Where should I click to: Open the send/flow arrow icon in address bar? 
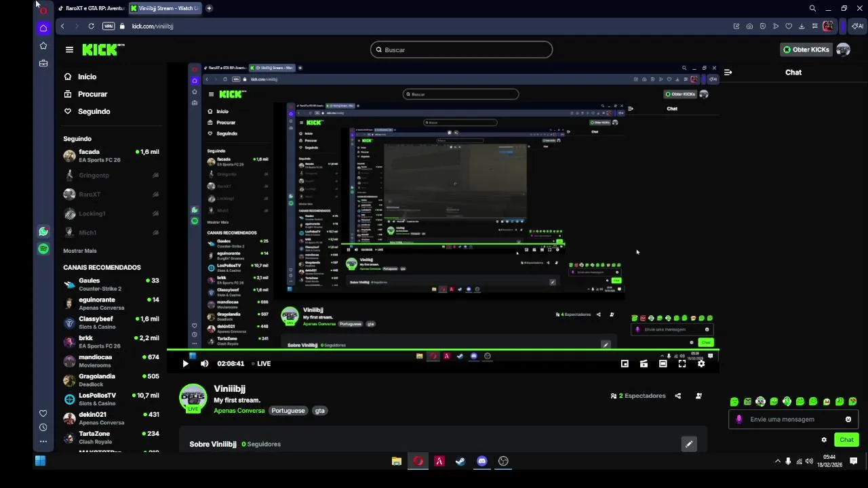click(776, 26)
